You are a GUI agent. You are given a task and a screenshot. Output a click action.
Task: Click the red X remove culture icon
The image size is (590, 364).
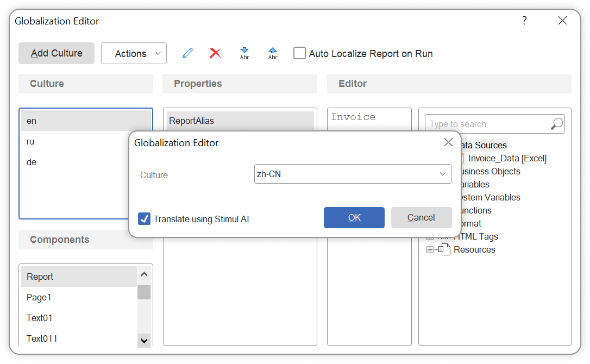click(216, 53)
